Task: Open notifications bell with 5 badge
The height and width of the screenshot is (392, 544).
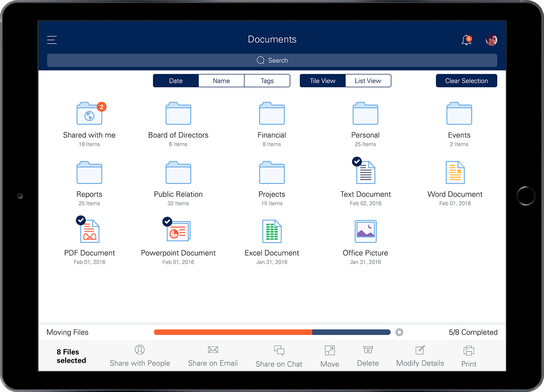Action: click(467, 40)
